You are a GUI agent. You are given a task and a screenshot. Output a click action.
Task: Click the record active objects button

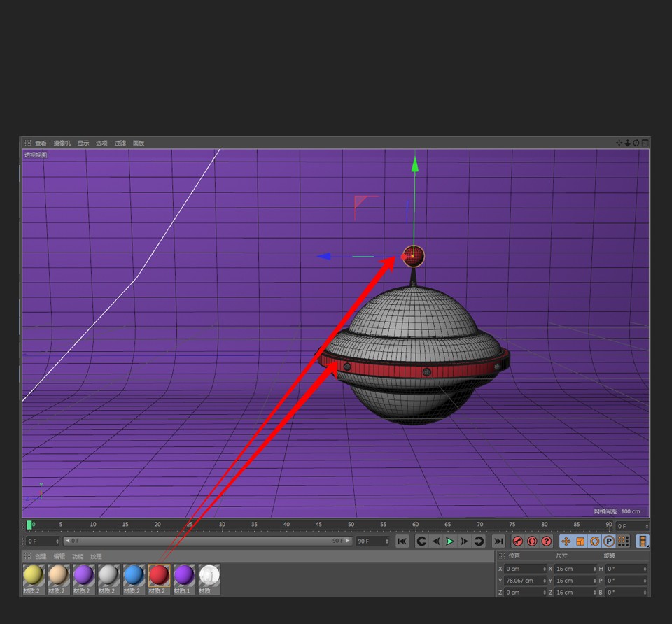point(518,541)
